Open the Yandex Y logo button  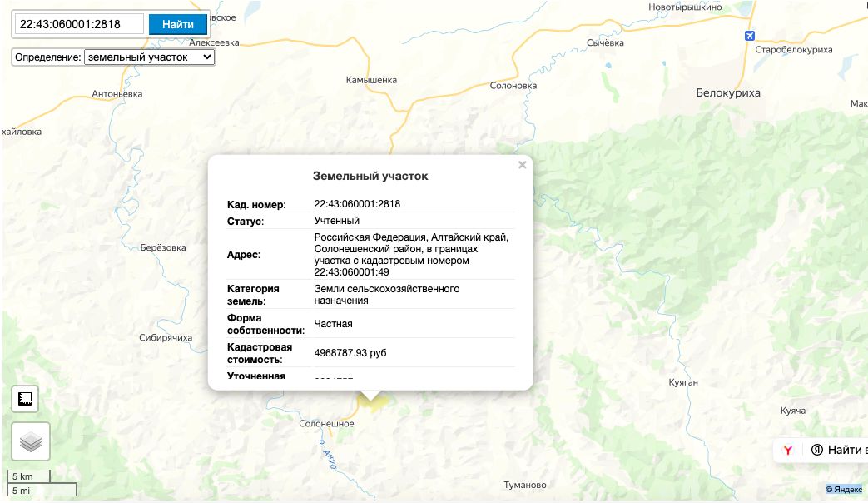(x=788, y=450)
